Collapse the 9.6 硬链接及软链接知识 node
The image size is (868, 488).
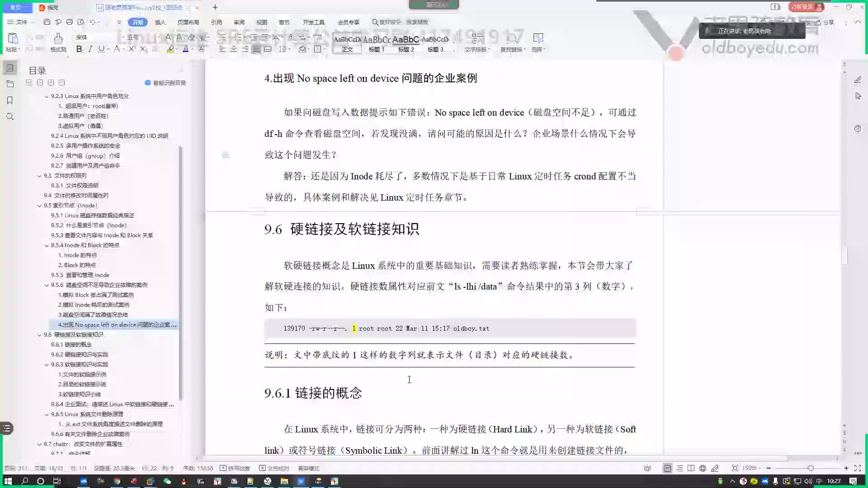[x=39, y=335]
